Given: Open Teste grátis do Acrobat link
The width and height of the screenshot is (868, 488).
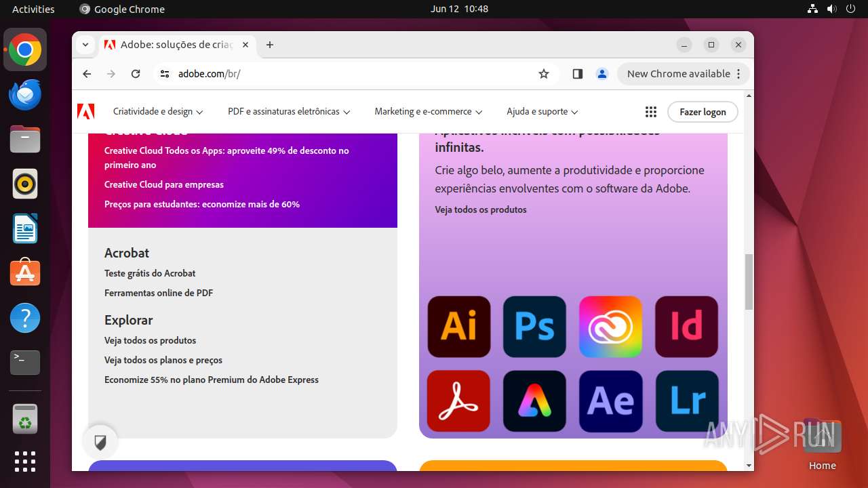Looking at the screenshot, I should pos(150,273).
